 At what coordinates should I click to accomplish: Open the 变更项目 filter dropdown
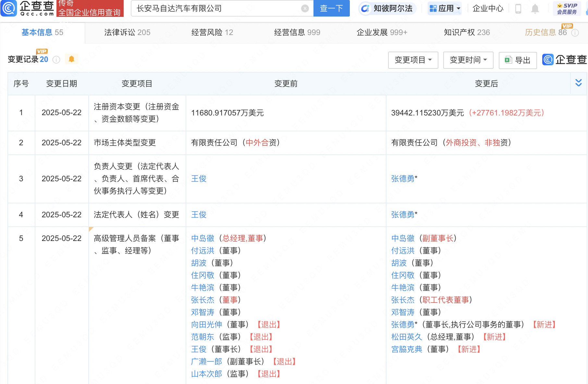[x=413, y=60]
